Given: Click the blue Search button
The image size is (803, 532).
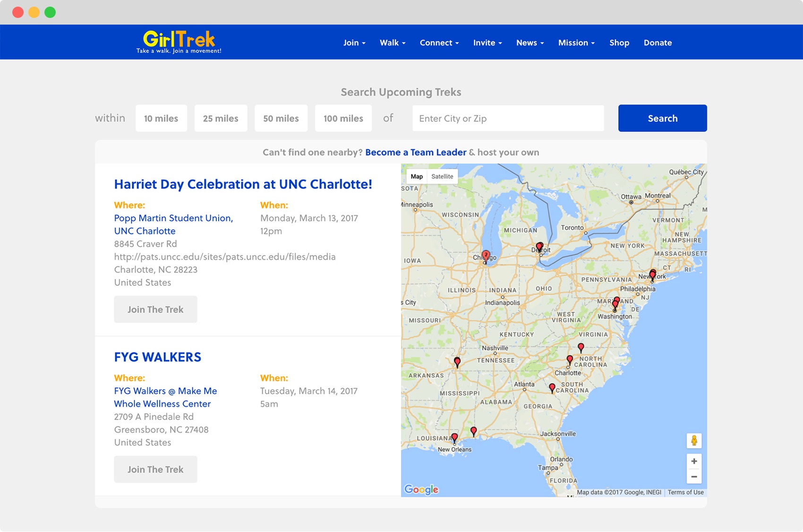Looking at the screenshot, I should coord(663,118).
